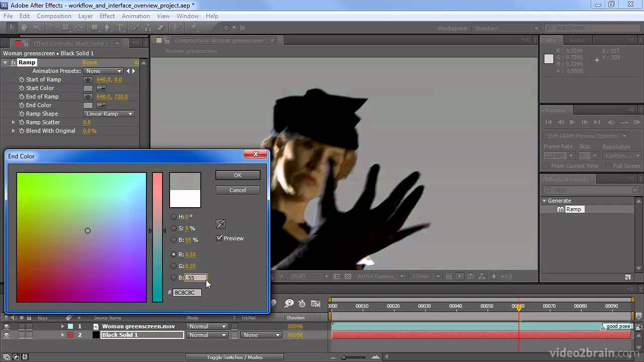Open the Effect menu
Image resolution: width=644 pixels, height=362 pixels.
(x=107, y=16)
